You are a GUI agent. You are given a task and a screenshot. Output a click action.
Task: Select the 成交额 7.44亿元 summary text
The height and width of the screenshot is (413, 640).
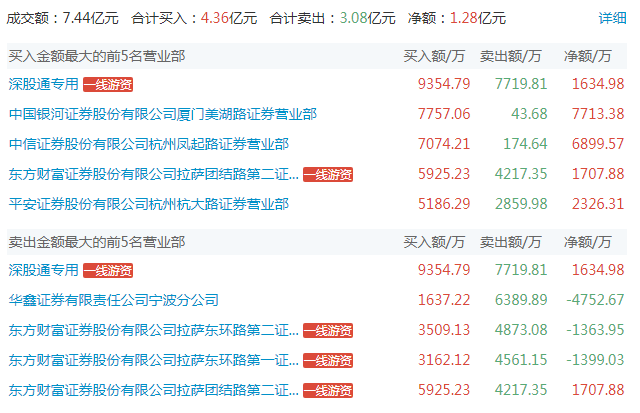click(62, 18)
